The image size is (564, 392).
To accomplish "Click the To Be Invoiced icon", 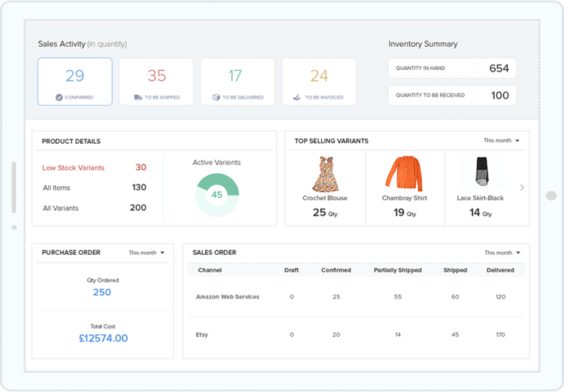I will (295, 97).
